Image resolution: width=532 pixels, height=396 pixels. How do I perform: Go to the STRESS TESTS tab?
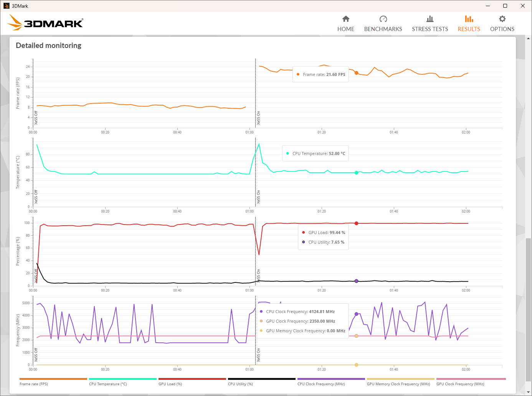pos(430,29)
